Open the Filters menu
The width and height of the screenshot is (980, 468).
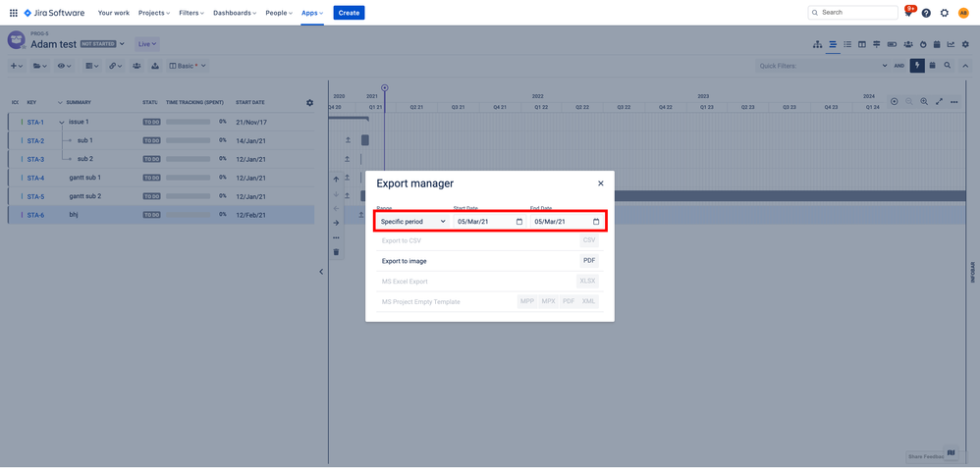point(191,13)
